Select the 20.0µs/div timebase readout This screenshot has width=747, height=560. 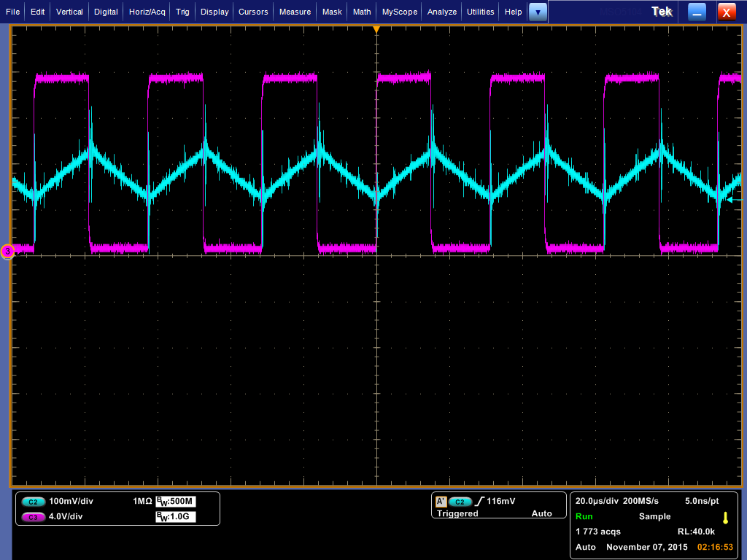[x=597, y=501]
